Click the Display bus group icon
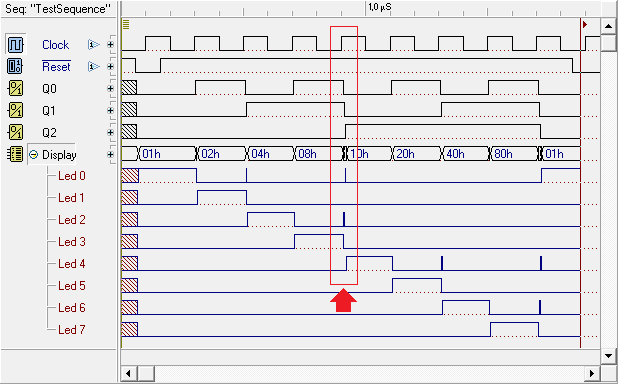The width and height of the screenshot is (618, 384). click(x=15, y=155)
